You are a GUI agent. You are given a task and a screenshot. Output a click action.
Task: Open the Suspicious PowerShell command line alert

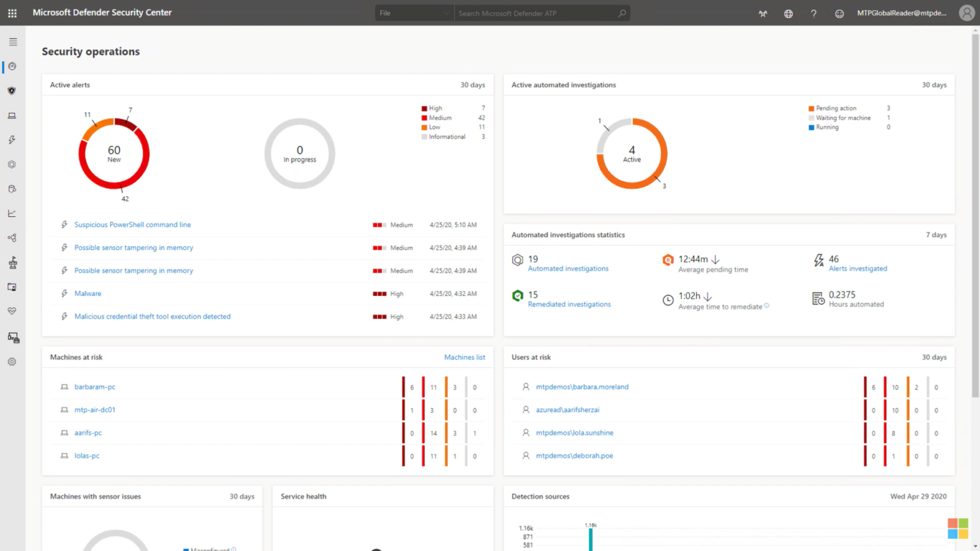132,224
